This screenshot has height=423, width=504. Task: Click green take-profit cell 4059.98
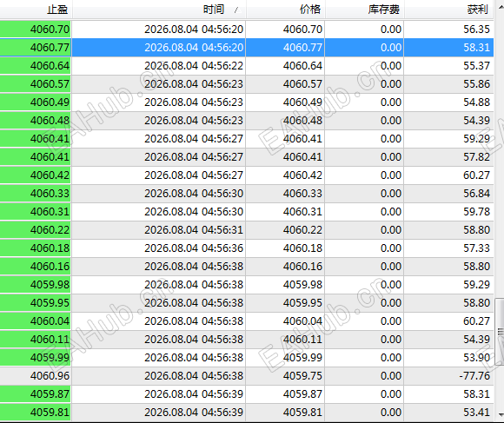tap(36, 285)
